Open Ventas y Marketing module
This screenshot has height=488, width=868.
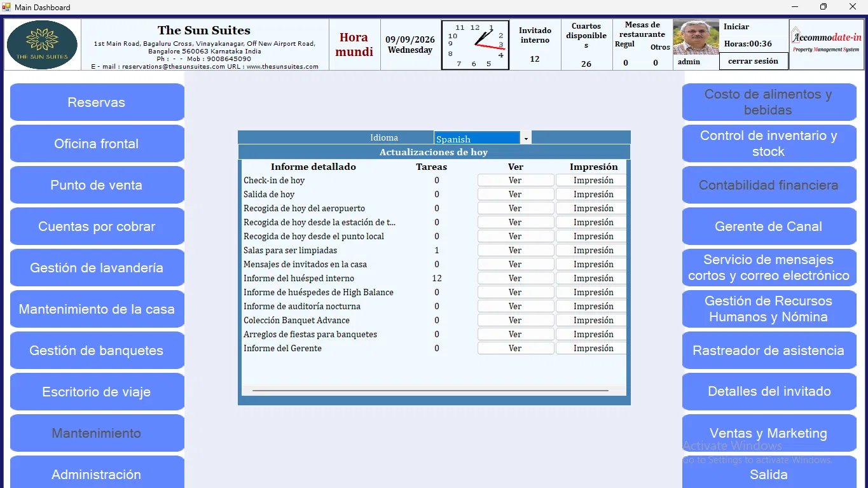pyautogui.click(x=769, y=433)
